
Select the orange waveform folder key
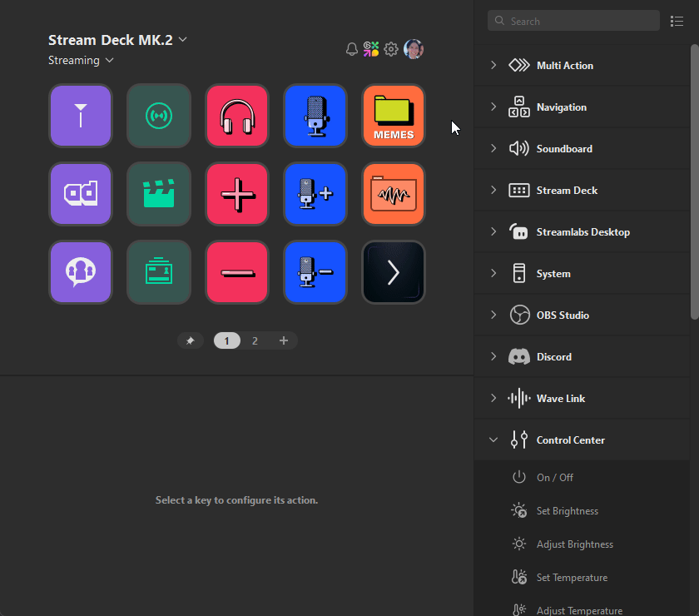394,194
